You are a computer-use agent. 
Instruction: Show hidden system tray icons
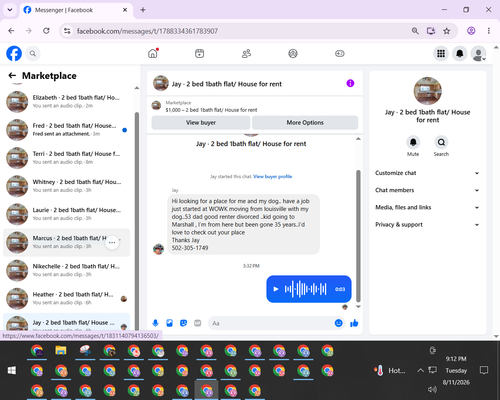click(x=421, y=370)
